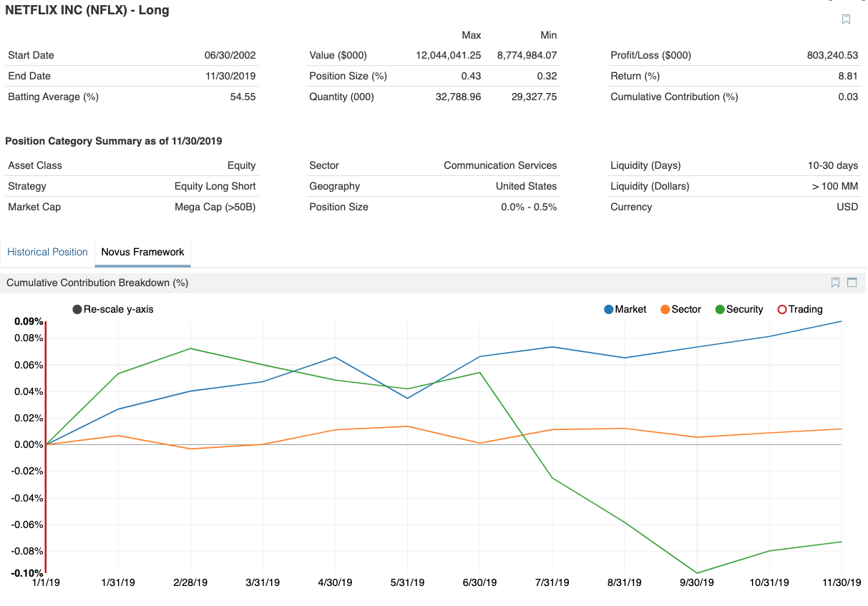
Task: Click the Geography value United States
Action: point(526,186)
